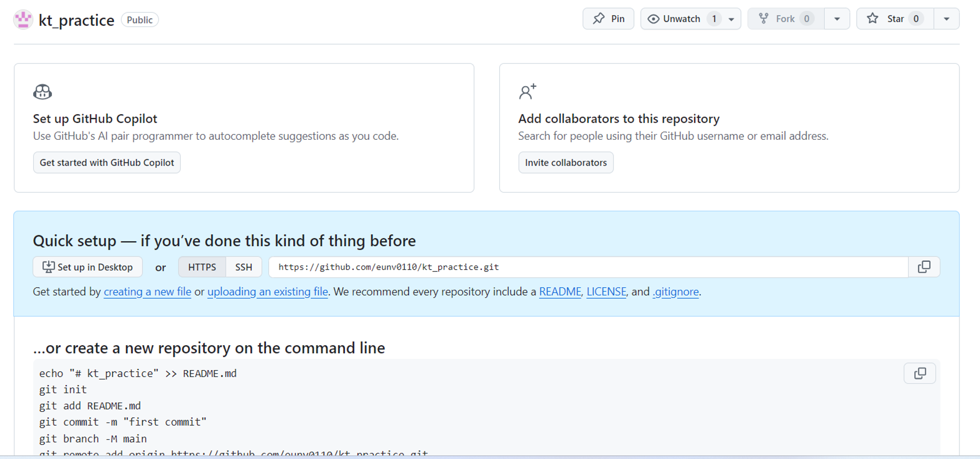Open the LICENSE link
The image size is (980, 459).
click(606, 292)
